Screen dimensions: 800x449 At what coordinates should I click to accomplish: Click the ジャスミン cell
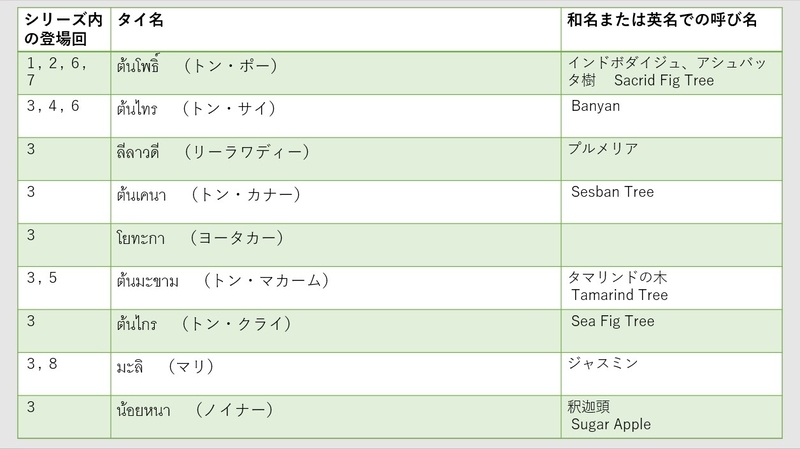coord(671,374)
